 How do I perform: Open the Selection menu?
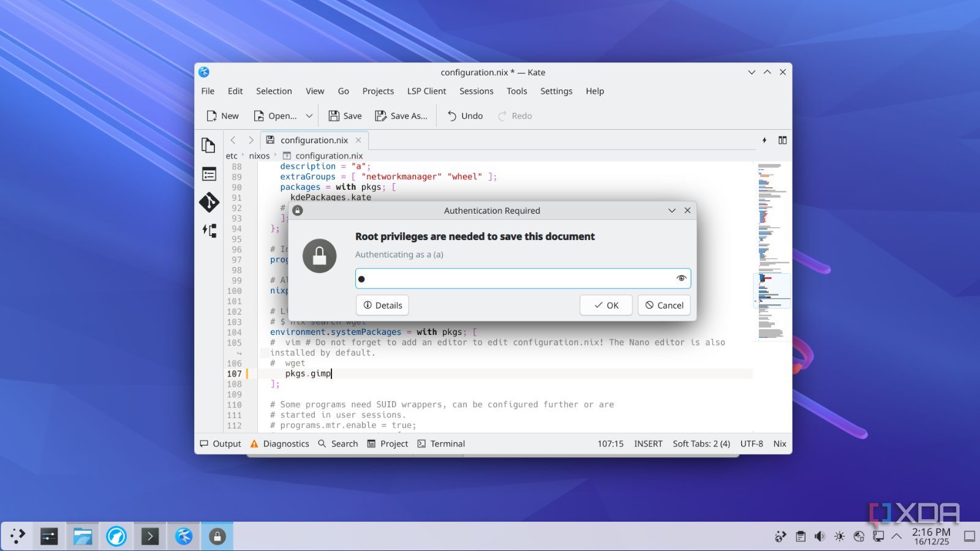coord(274,91)
